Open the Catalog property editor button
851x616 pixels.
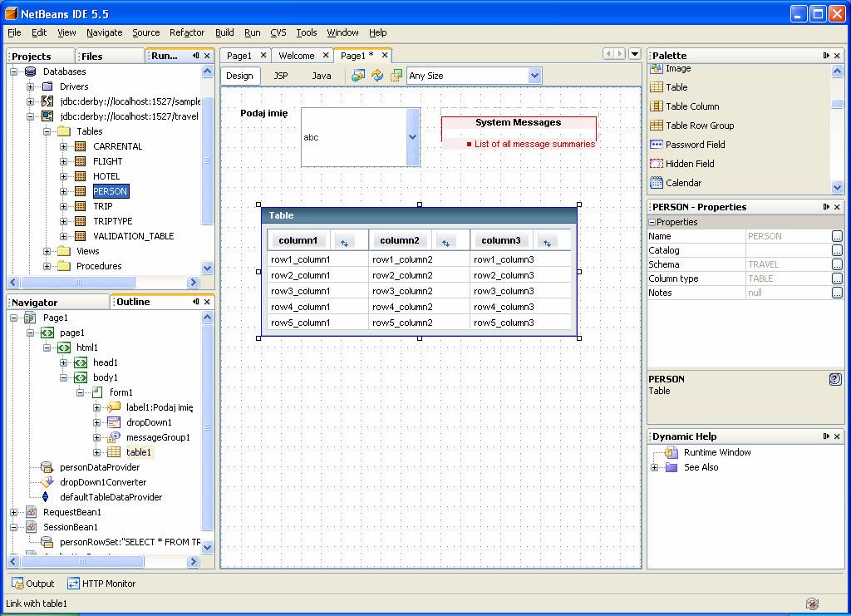[x=837, y=250]
